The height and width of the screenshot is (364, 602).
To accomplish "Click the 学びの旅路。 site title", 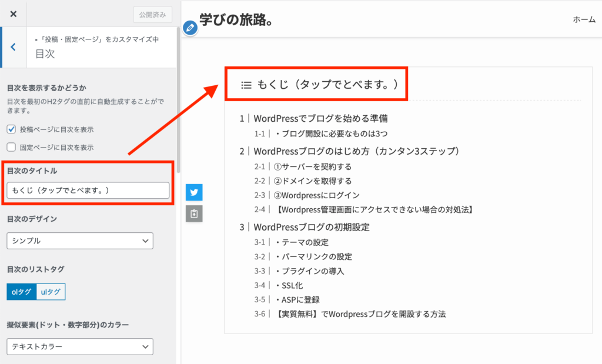I will click(x=236, y=19).
